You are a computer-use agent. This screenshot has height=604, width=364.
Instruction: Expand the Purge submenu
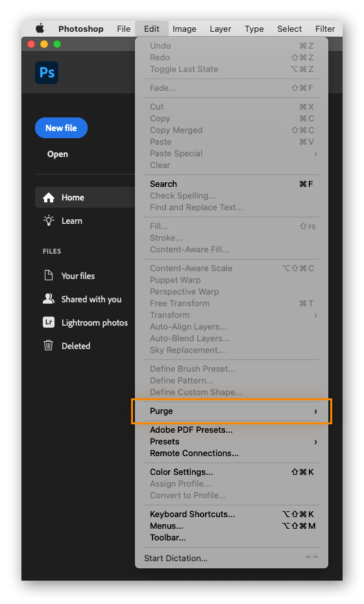[x=232, y=411]
